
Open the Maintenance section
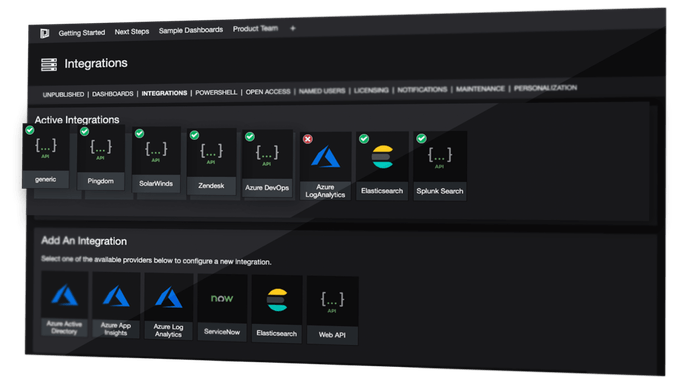480,88
